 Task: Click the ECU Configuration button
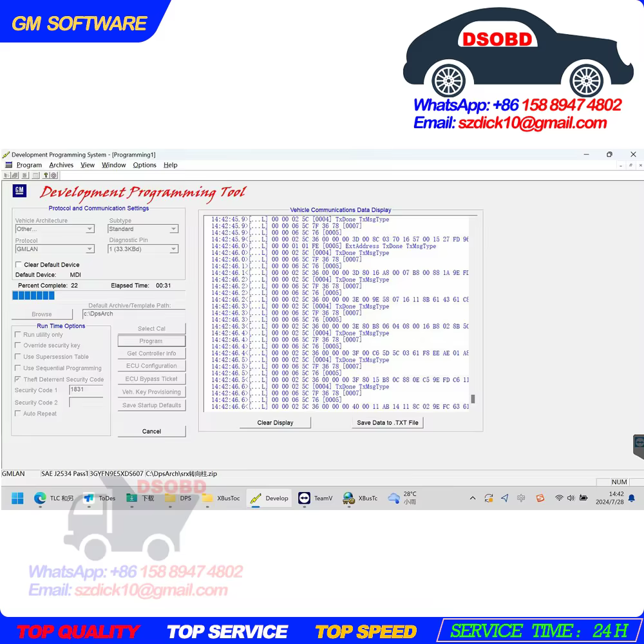pyautogui.click(x=151, y=366)
